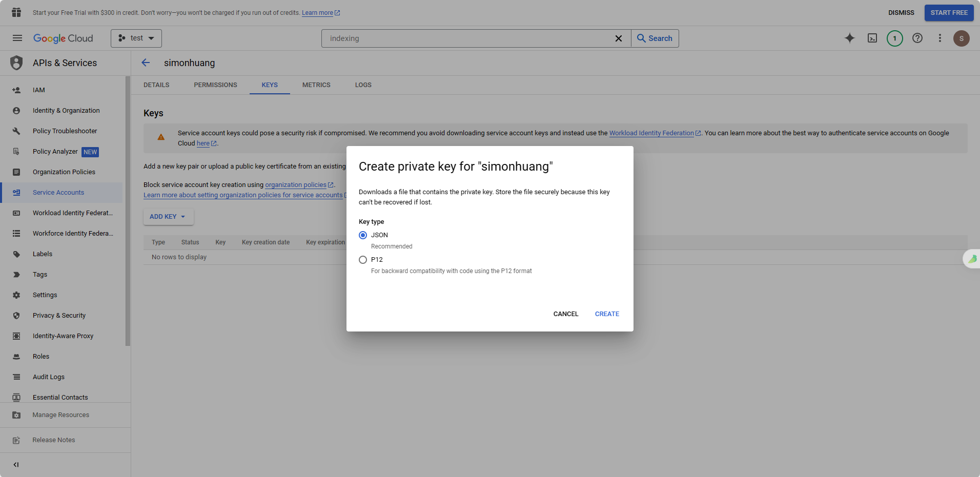Open Tags in the sidebar
The image size is (980, 477).
(63, 275)
